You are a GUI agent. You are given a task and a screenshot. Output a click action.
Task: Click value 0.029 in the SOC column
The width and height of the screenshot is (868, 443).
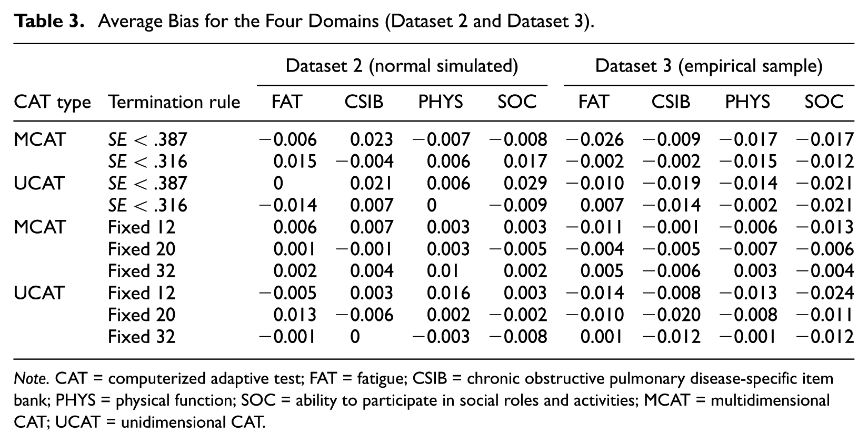pos(525,183)
